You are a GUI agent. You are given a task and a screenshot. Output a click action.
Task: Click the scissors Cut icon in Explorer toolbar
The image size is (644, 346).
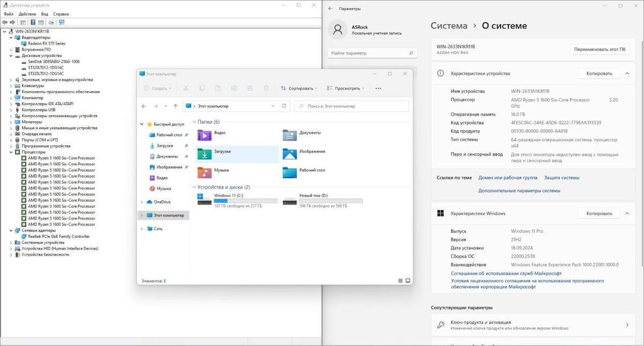click(x=186, y=88)
